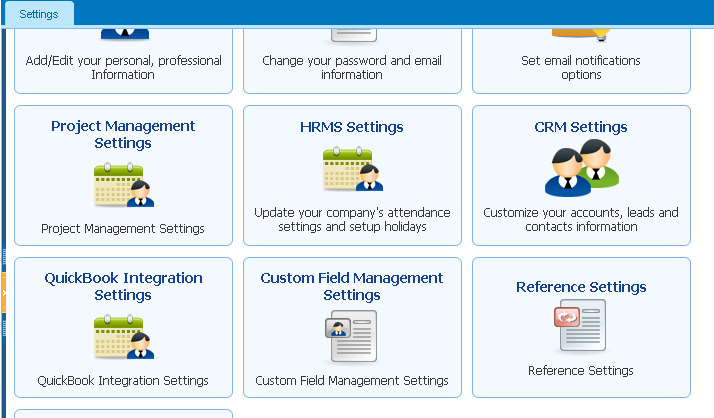Click 'Change your password and email information' text
The height and width of the screenshot is (418, 714).
352,67
